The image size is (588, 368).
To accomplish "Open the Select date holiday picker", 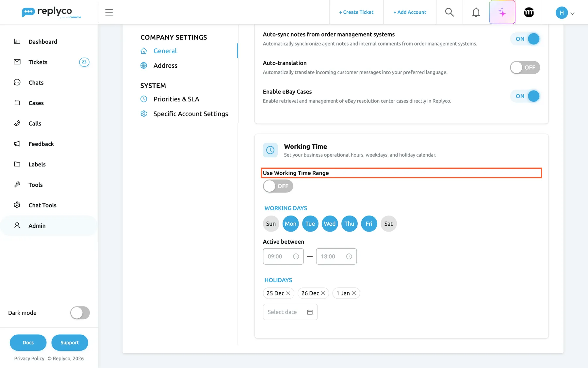I will pyautogui.click(x=290, y=312).
